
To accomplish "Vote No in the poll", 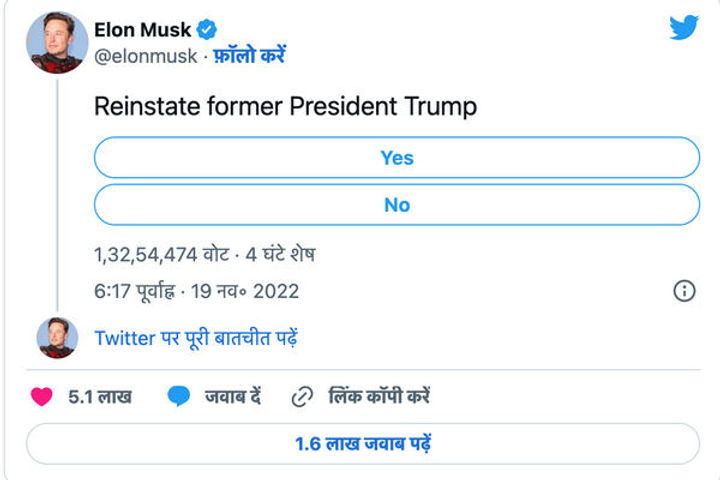I will (397, 205).
